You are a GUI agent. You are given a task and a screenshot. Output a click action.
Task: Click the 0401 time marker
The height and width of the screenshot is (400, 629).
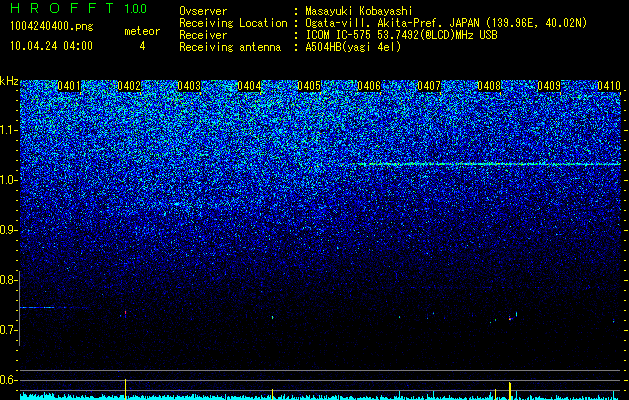click(x=69, y=86)
